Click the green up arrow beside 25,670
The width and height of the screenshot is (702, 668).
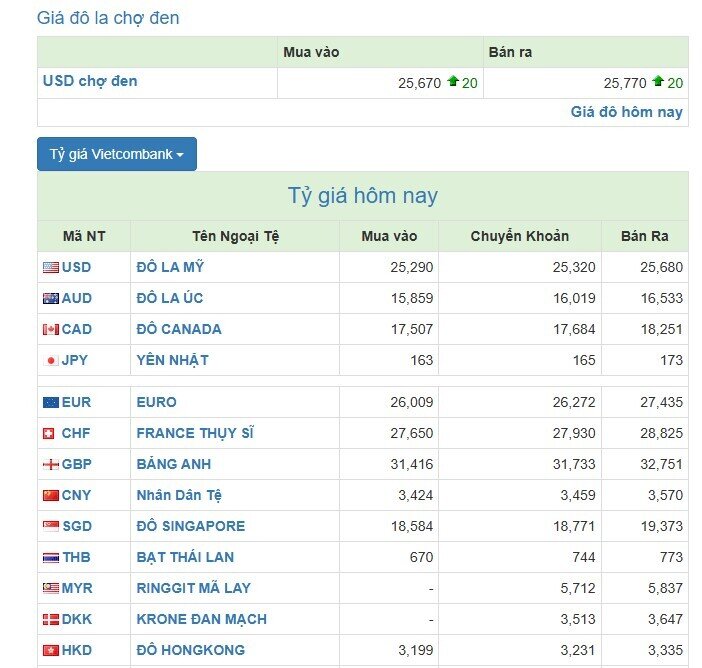coord(453,81)
